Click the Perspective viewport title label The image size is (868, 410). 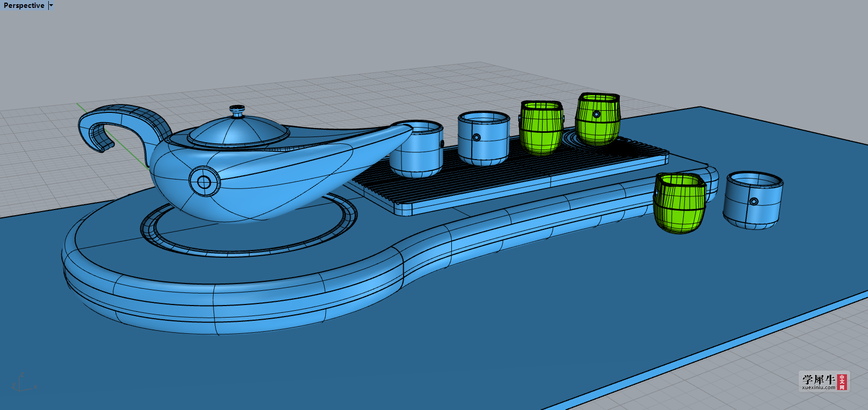coord(24,5)
